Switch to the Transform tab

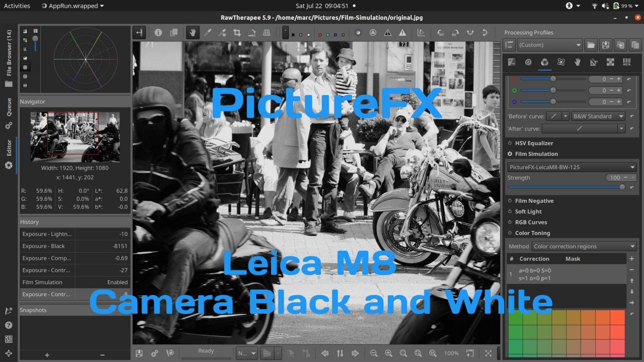[x=594, y=62]
